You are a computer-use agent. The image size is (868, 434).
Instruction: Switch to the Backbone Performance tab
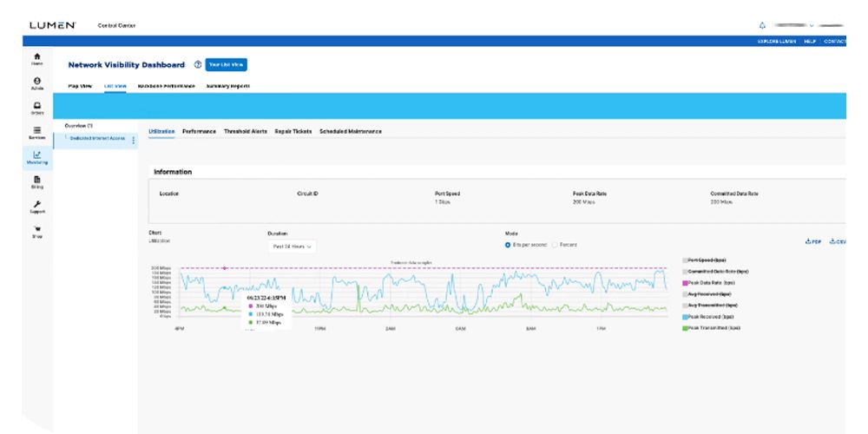(x=166, y=86)
